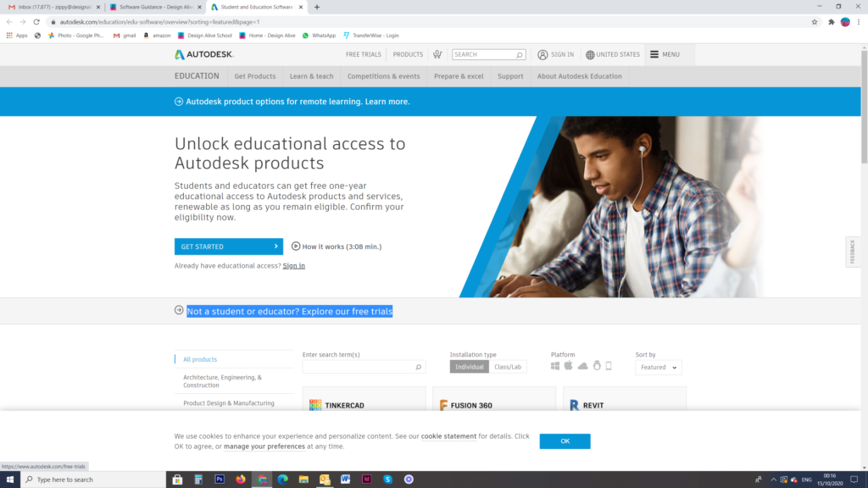Viewport: 868px width, 488px height.
Task: Open the Fusion 360 product icon
Action: pyautogui.click(x=443, y=405)
